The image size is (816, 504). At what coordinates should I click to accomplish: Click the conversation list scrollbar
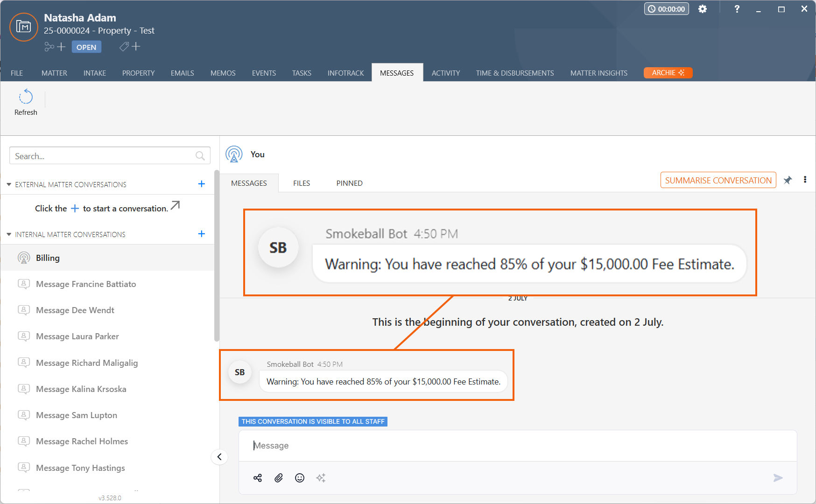pyautogui.click(x=217, y=256)
